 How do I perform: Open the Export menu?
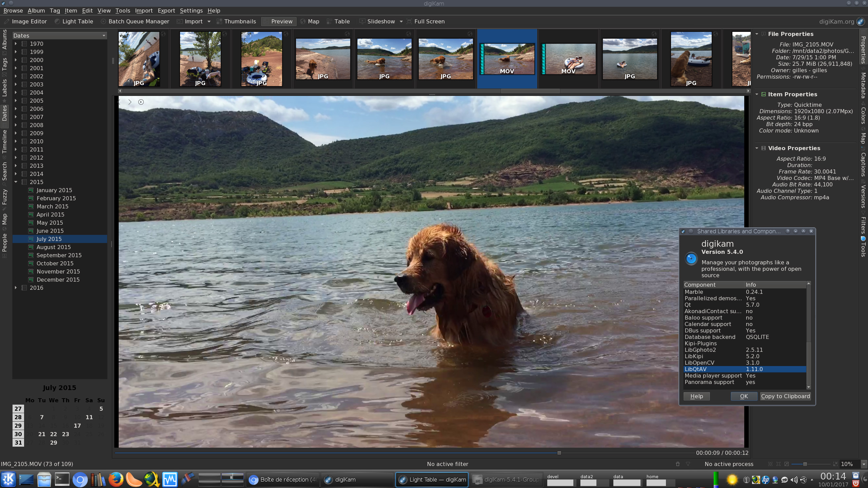(x=166, y=10)
